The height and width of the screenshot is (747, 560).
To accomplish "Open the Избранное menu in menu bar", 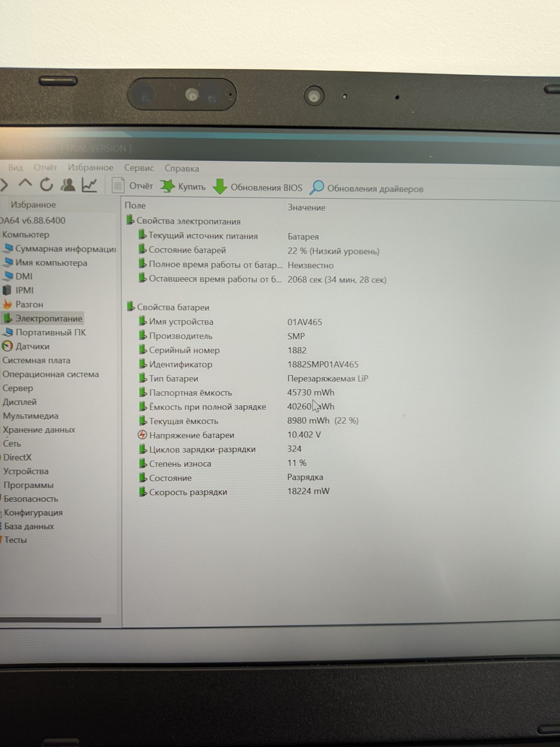I will [90, 168].
